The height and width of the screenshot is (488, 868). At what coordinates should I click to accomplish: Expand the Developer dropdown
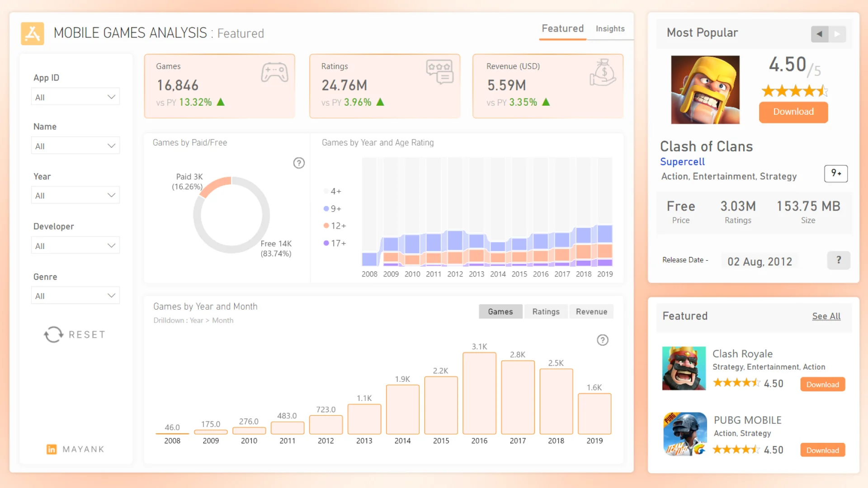[x=75, y=246]
